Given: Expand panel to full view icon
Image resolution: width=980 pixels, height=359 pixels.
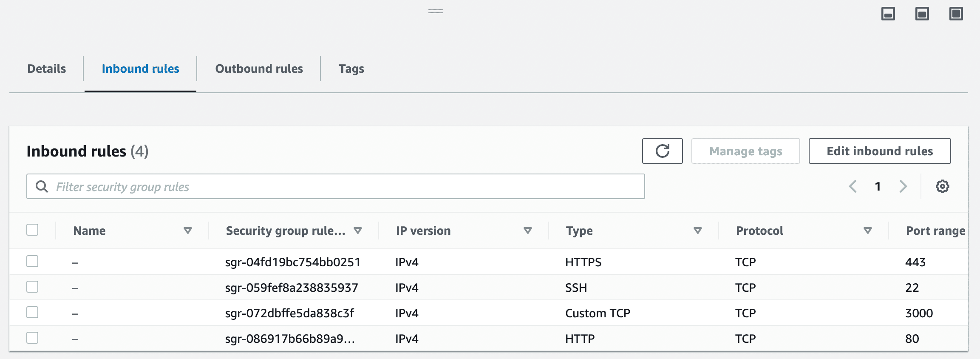Looking at the screenshot, I should 956,14.
